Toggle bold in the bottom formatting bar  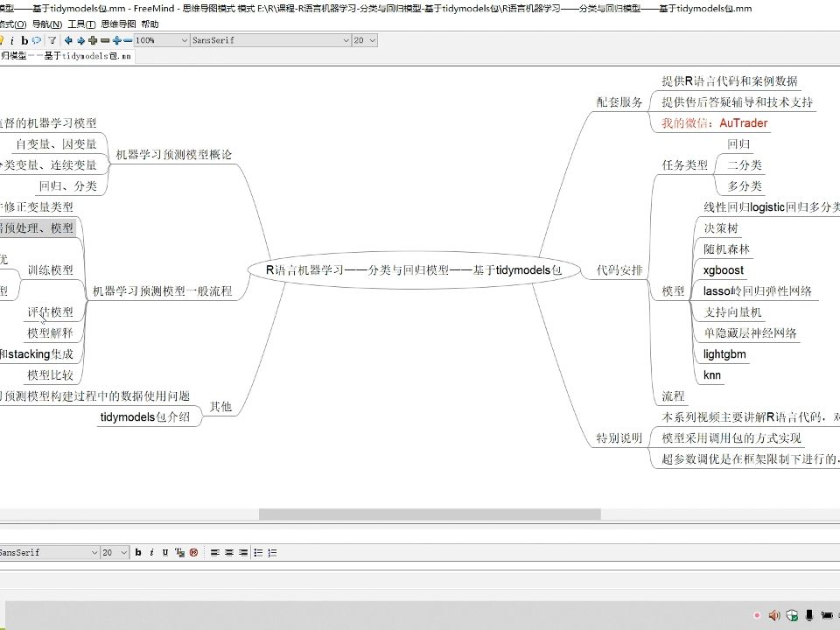(138, 552)
